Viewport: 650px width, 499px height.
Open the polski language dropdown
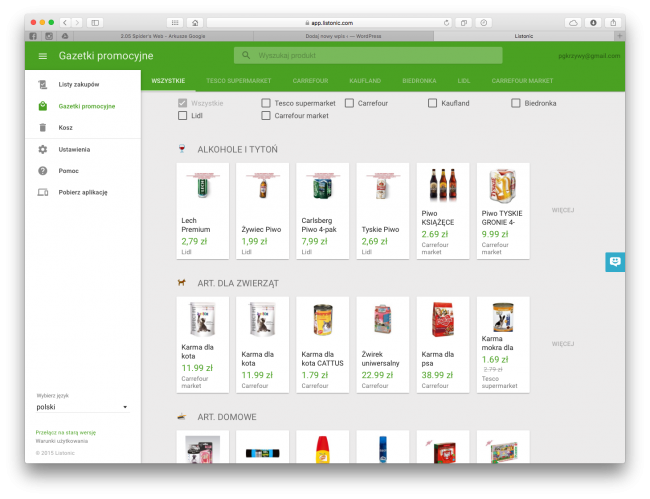(82, 407)
